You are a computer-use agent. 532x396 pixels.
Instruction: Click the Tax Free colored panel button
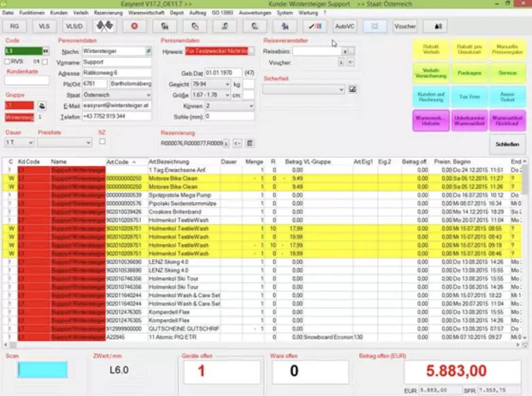(x=469, y=96)
